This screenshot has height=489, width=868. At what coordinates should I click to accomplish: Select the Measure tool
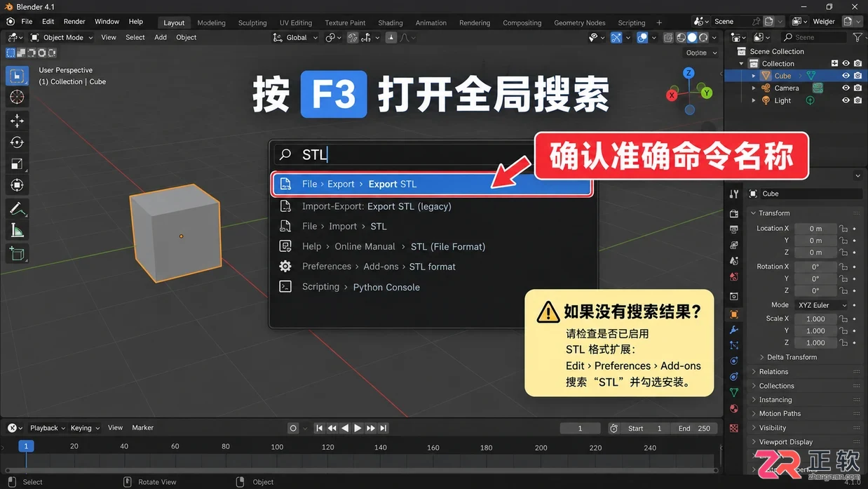click(x=17, y=231)
